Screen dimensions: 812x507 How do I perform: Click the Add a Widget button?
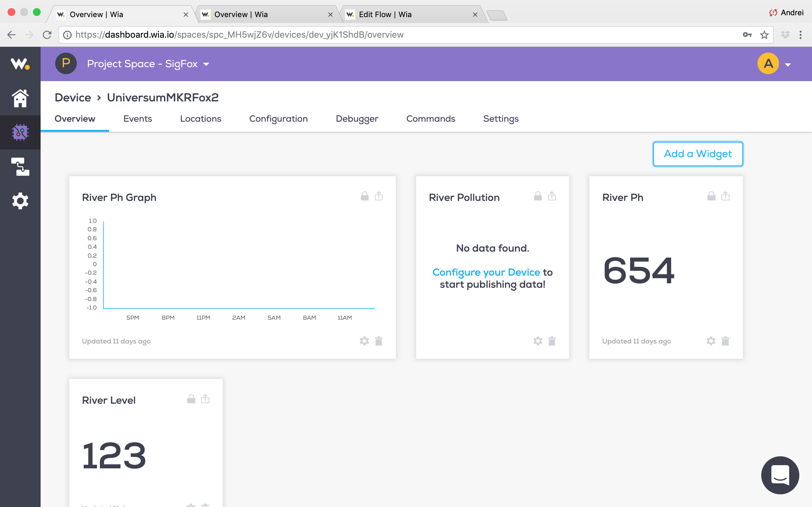coord(697,154)
